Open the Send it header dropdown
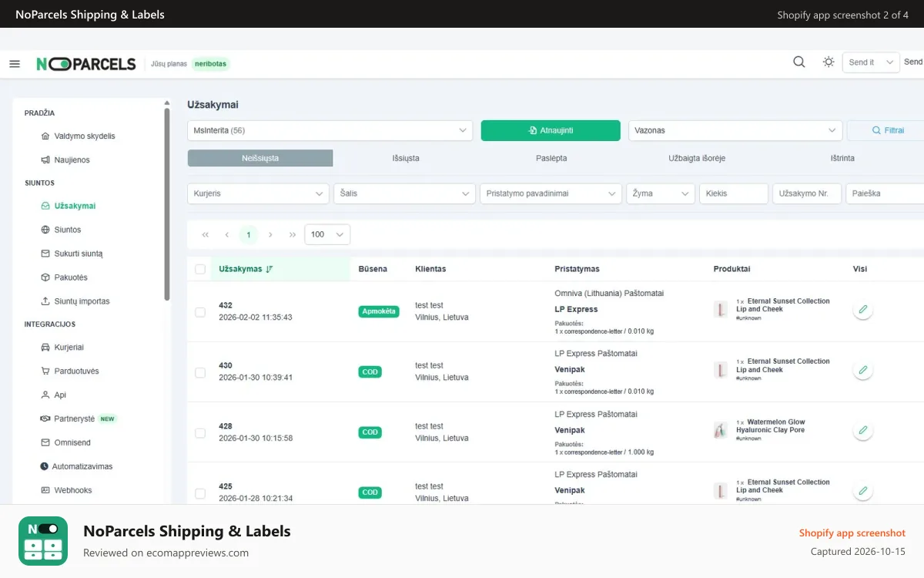 [x=871, y=62]
